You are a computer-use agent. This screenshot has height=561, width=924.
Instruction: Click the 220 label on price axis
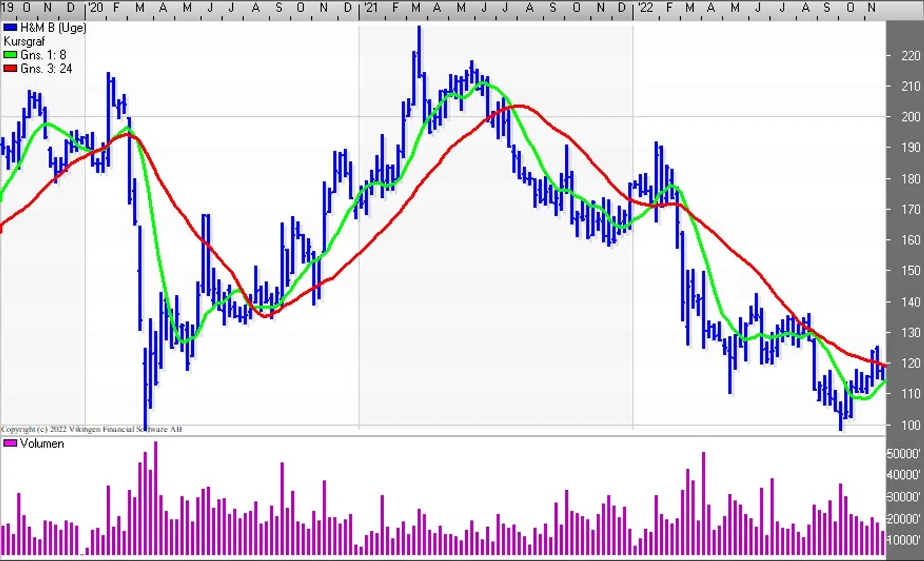pyautogui.click(x=911, y=56)
